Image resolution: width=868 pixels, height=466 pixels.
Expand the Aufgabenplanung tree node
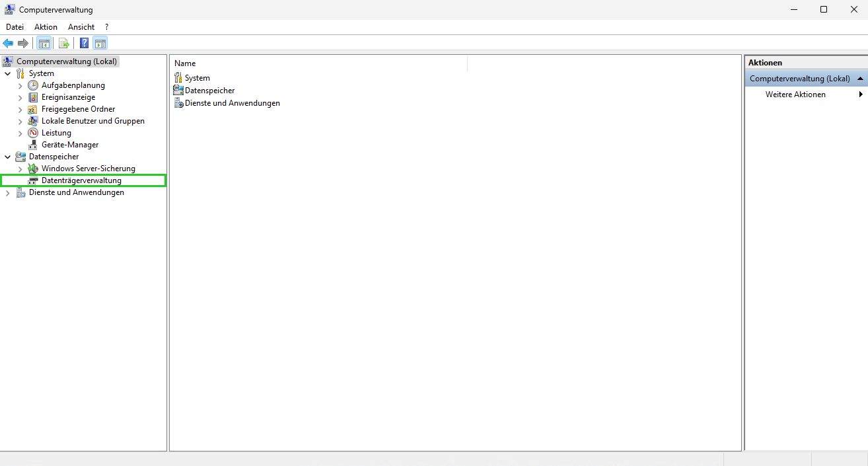coord(20,86)
